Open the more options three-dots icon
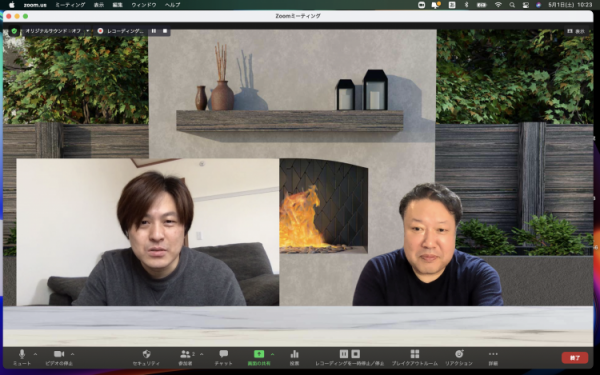Viewport: 600px width, 375px height. coord(493,354)
